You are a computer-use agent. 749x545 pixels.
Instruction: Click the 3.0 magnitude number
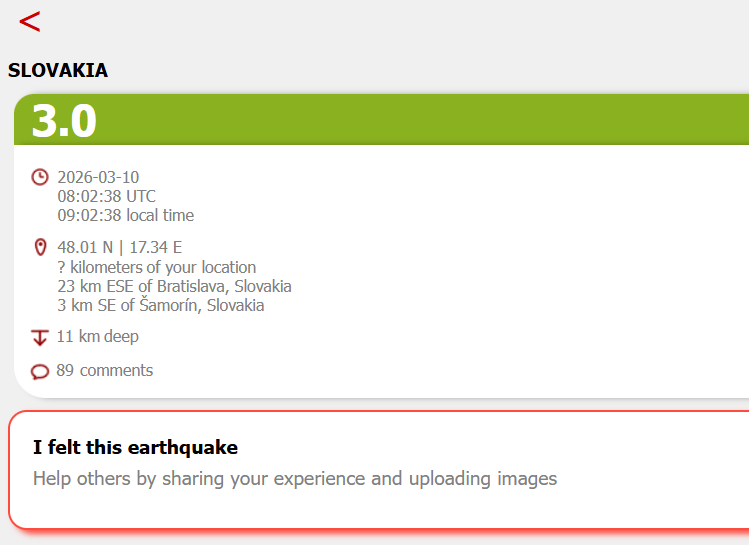pos(64,121)
